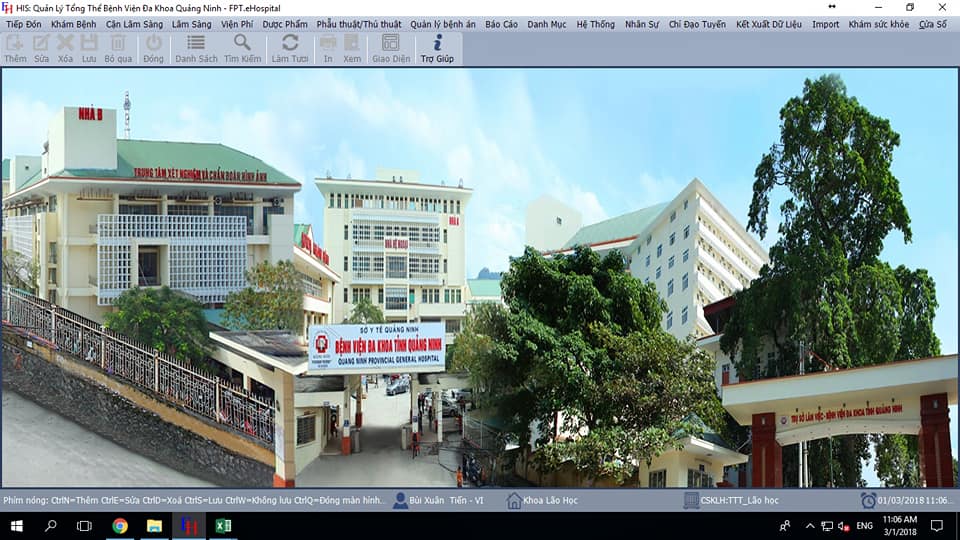Click the alarm clock icon in status bar
960x540 pixels.
tap(868, 500)
